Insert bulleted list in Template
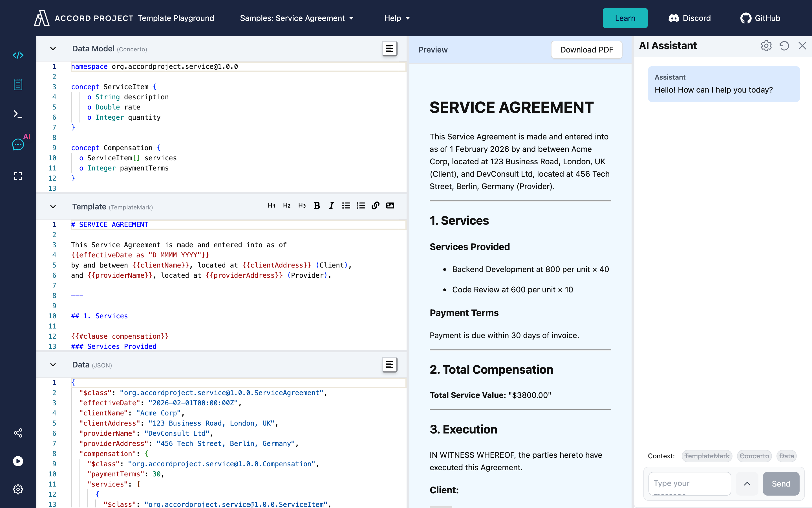Screen dimensions: 812x508 346,206
